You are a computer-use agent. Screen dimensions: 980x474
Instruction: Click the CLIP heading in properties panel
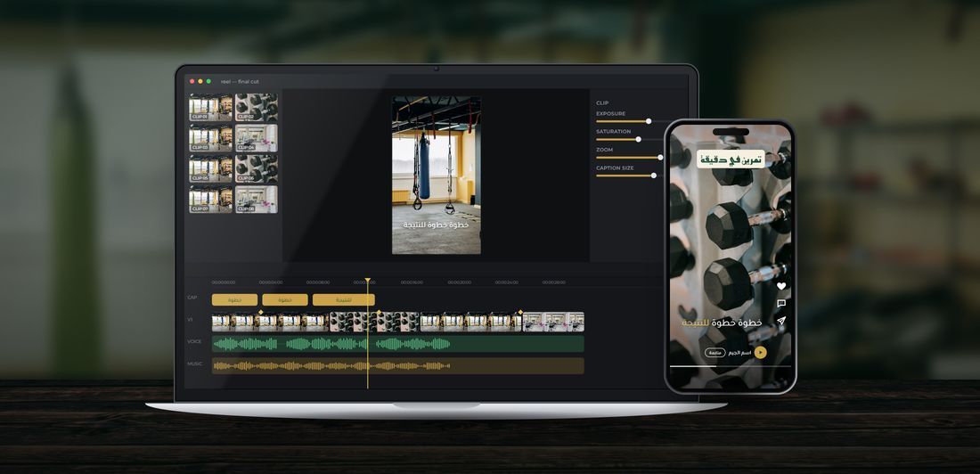pyautogui.click(x=602, y=103)
